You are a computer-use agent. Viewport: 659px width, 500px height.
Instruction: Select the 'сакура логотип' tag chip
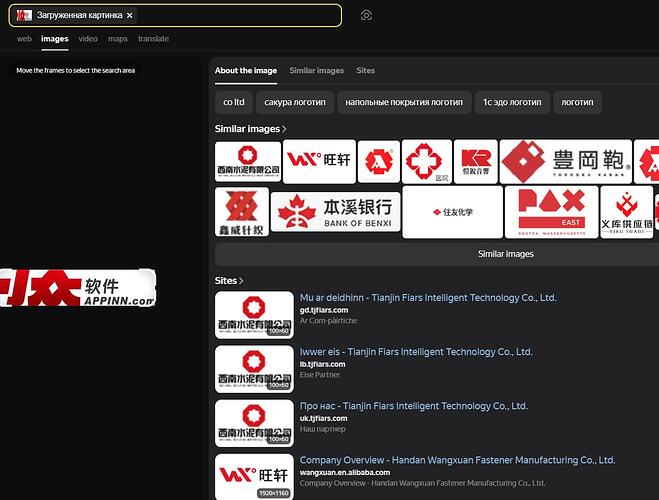tap(294, 102)
